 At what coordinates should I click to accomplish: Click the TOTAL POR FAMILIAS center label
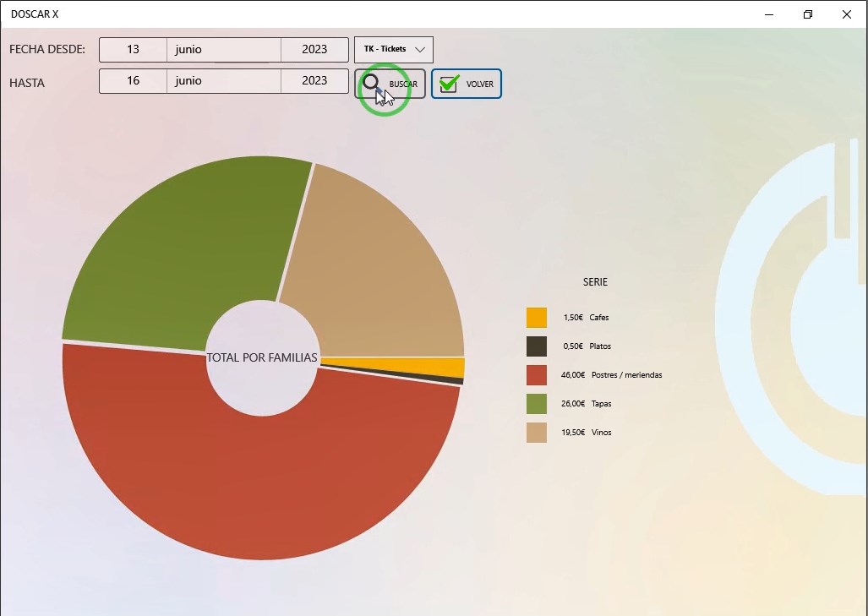262,358
